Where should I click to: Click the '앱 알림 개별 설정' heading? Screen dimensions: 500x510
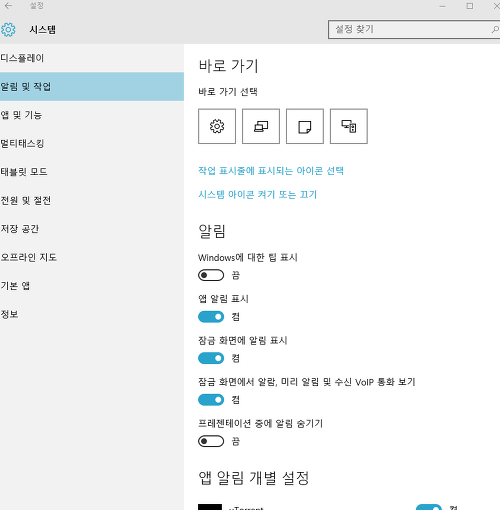coord(254,478)
